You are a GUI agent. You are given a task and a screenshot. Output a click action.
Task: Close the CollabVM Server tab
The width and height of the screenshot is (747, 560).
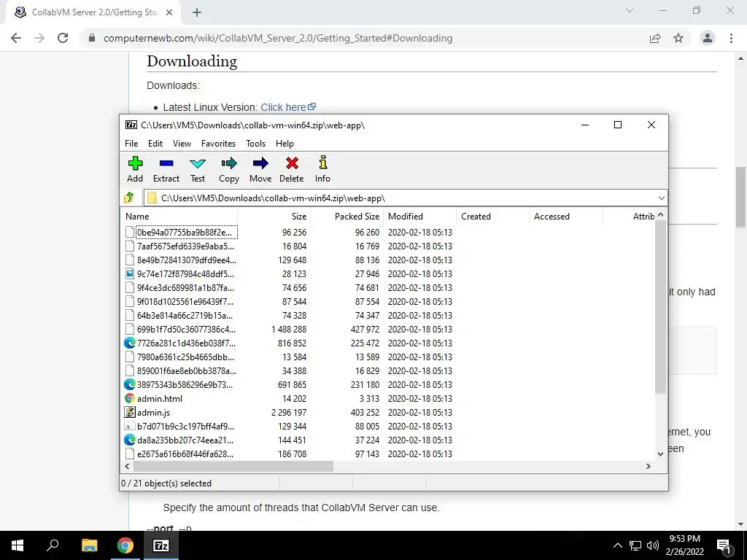[169, 12]
